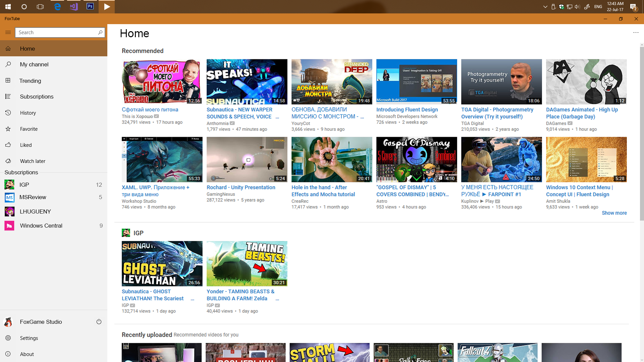Select the Subscriptions menu item
The height and width of the screenshot is (362, 644).
coord(37,97)
